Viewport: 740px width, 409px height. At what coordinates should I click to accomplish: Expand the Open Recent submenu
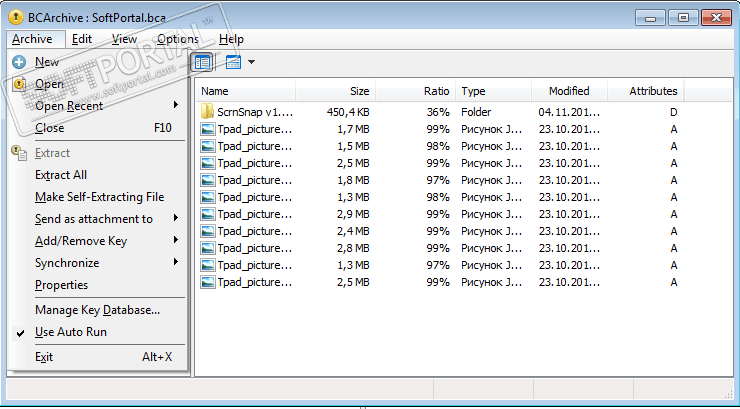pos(97,106)
